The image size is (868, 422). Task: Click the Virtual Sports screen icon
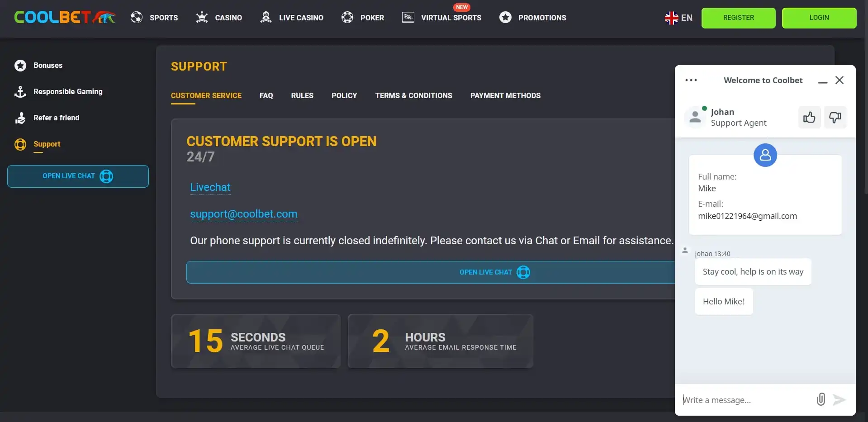tap(408, 18)
